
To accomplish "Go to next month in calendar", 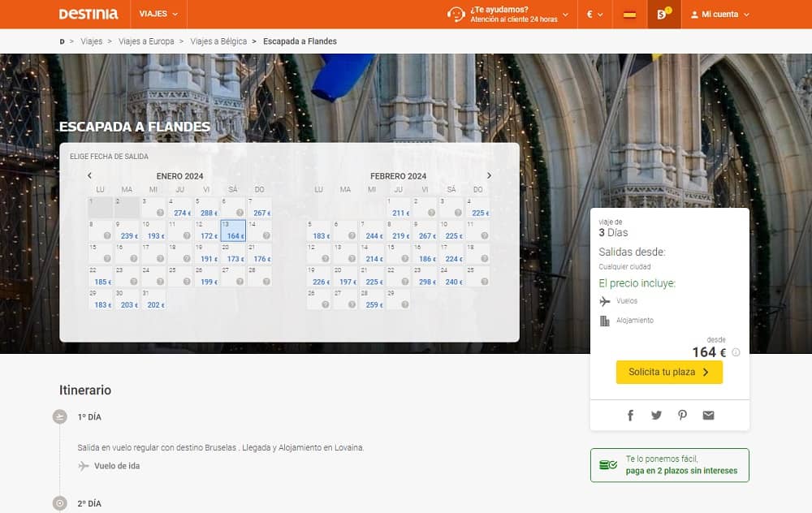I will pos(489,176).
